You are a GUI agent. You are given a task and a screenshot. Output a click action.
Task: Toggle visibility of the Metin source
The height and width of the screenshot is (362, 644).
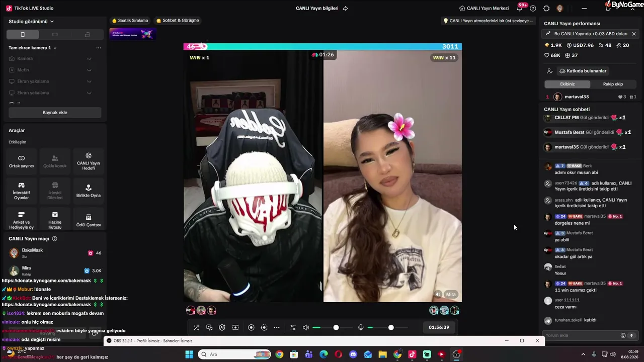[x=89, y=70]
